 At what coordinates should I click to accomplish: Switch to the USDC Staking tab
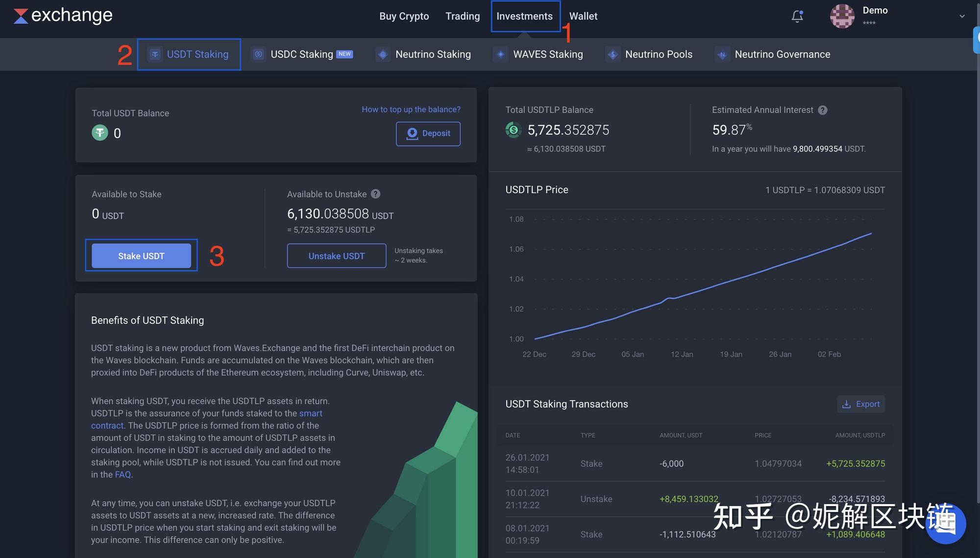click(x=301, y=54)
